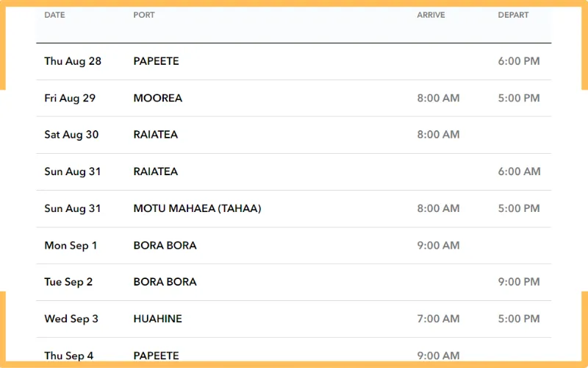Click the Tue Sep 2 date cell

coord(69,282)
